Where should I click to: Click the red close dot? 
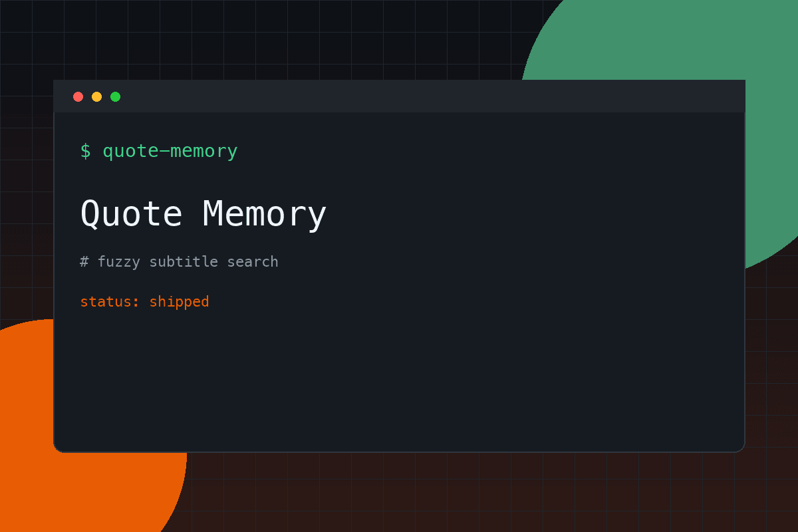tap(78, 96)
